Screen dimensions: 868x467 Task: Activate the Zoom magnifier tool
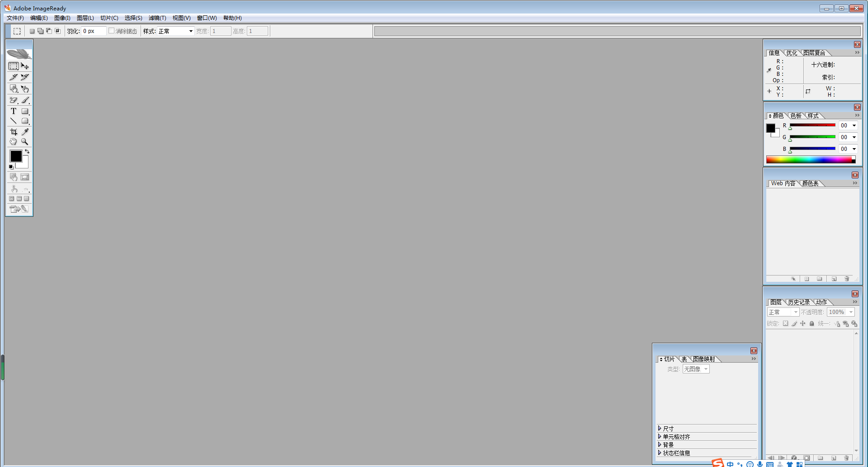pos(25,142)
